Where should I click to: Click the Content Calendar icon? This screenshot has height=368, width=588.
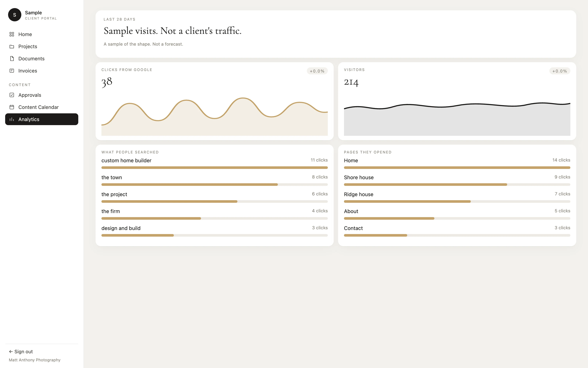(x=12, y=107)
